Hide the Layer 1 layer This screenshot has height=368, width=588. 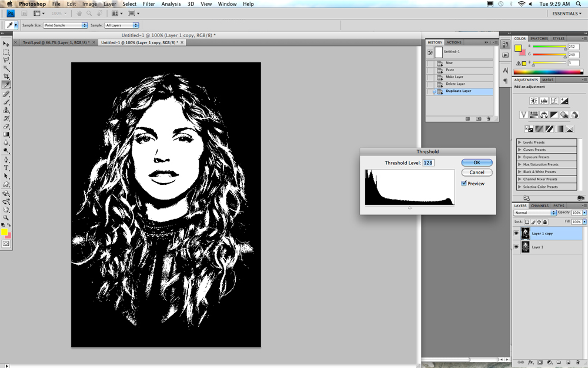point(516,247)
